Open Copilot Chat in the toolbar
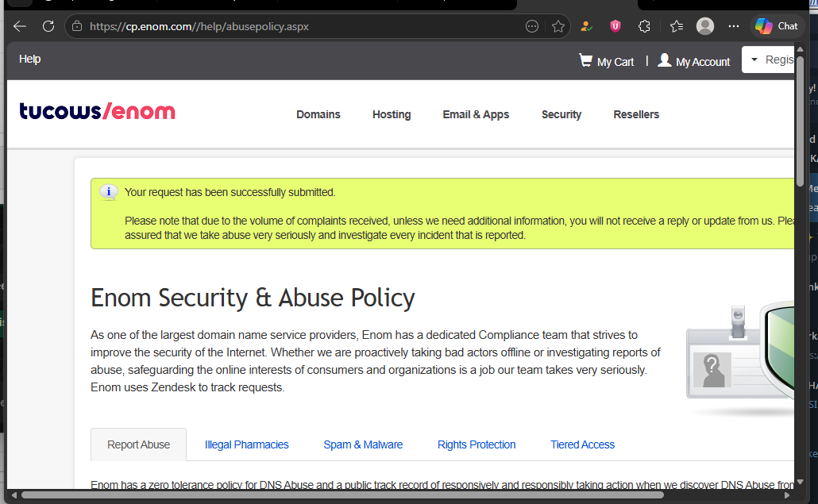Image resolution: width=818 pixels, height=504 pixels. (x=776, y=26)
